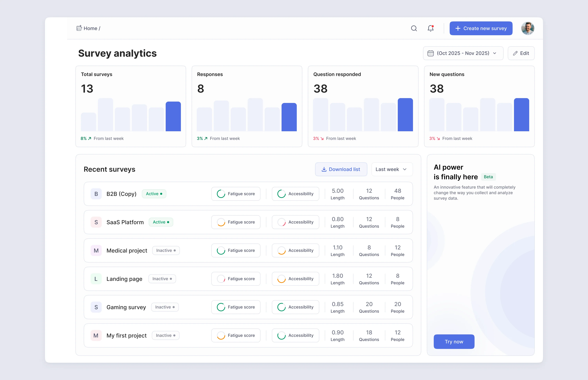Toggle the Active status on SaaS Platform

pyautogui.click(x=161, y=222)
